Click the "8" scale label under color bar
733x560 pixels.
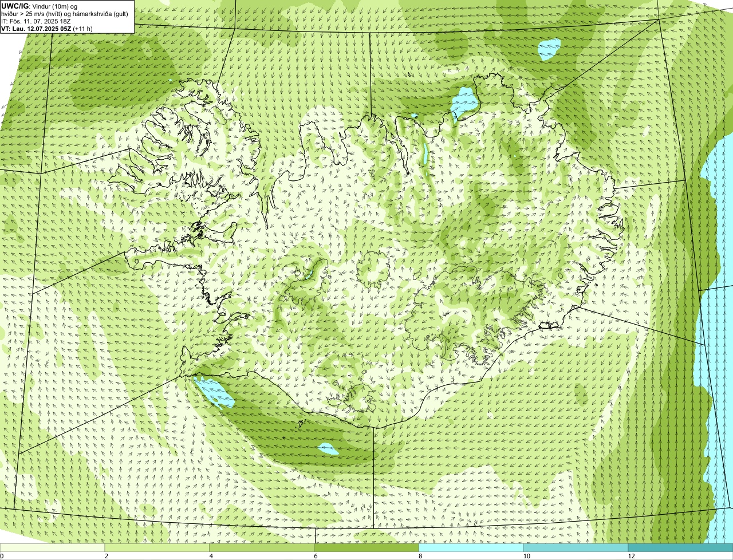[420, 556]
